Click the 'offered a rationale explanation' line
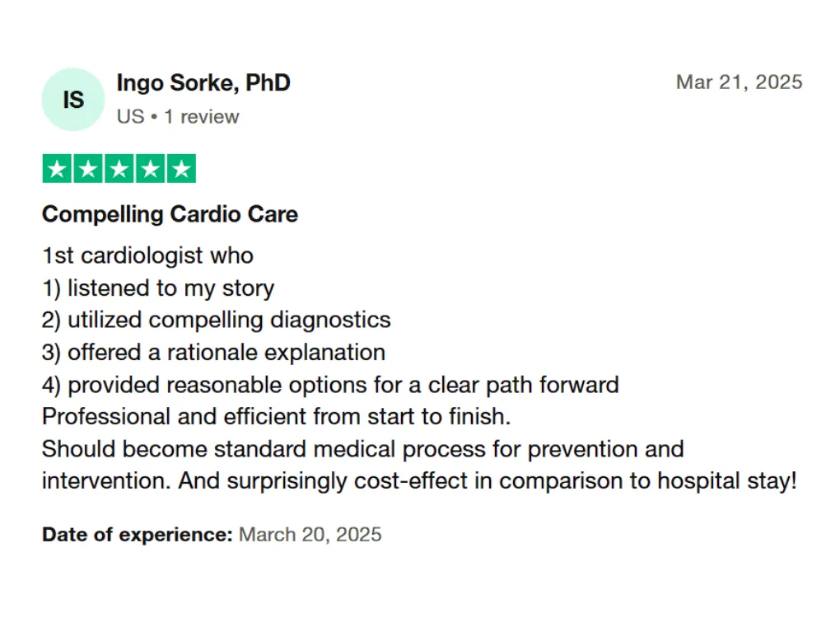Screen dimensions: 840x618 [x=213, y=353]
